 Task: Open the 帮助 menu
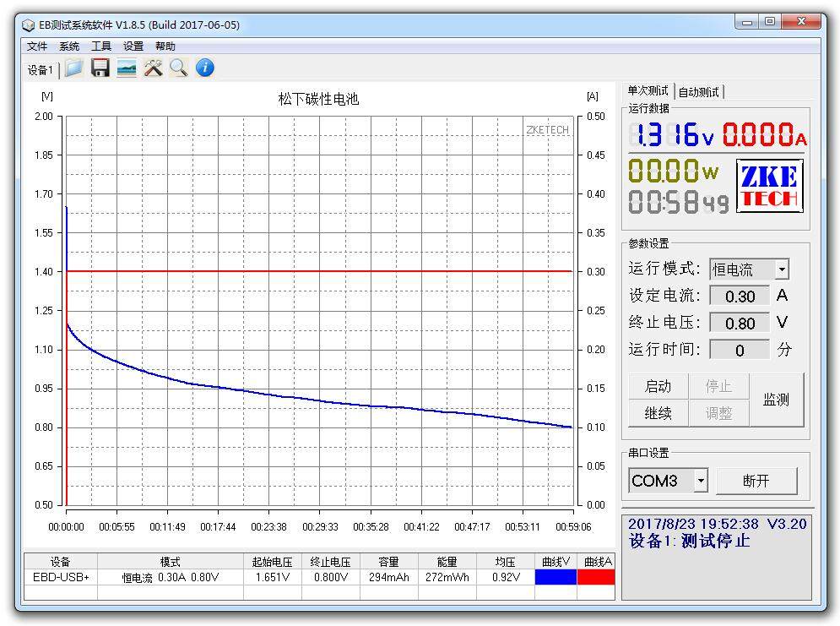pos(165,46)
